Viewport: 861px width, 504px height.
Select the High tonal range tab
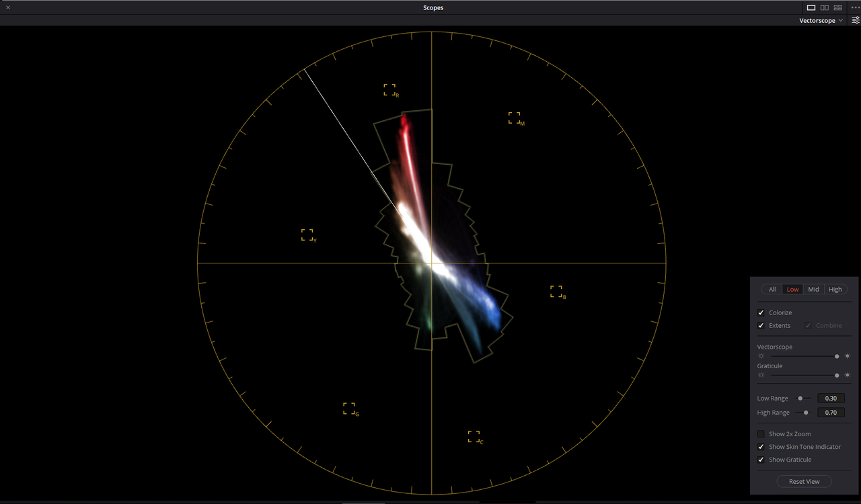tap(835, 289)
